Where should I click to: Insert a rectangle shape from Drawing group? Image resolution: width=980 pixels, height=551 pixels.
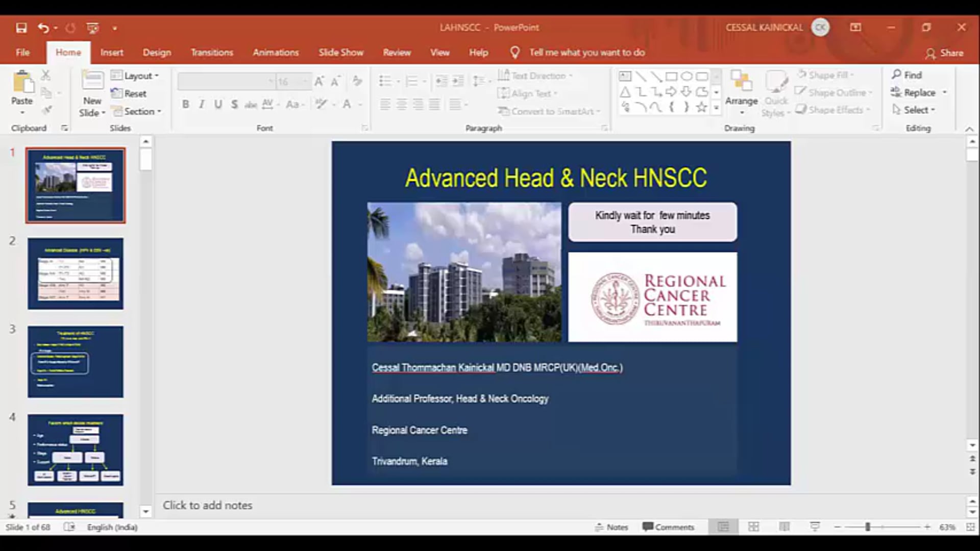pyautogui.click(x=671, y=75)
